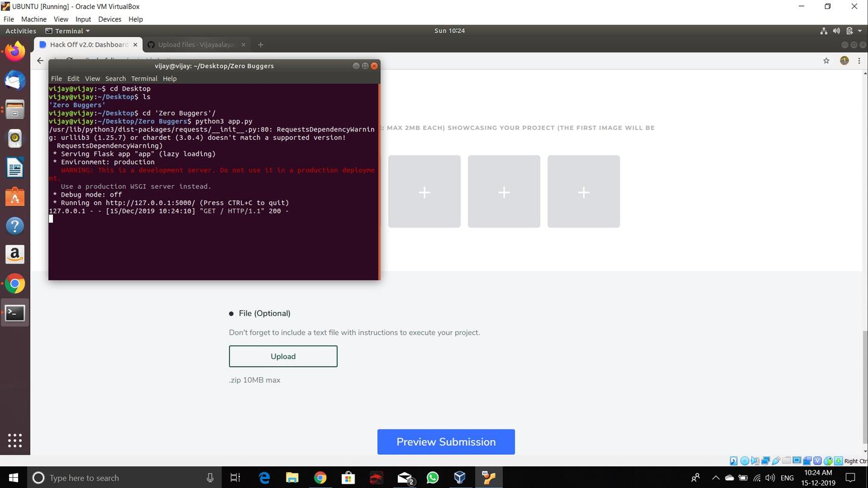Open the terminal Help menu
The image size is (868, 488).
pos(170,78)
